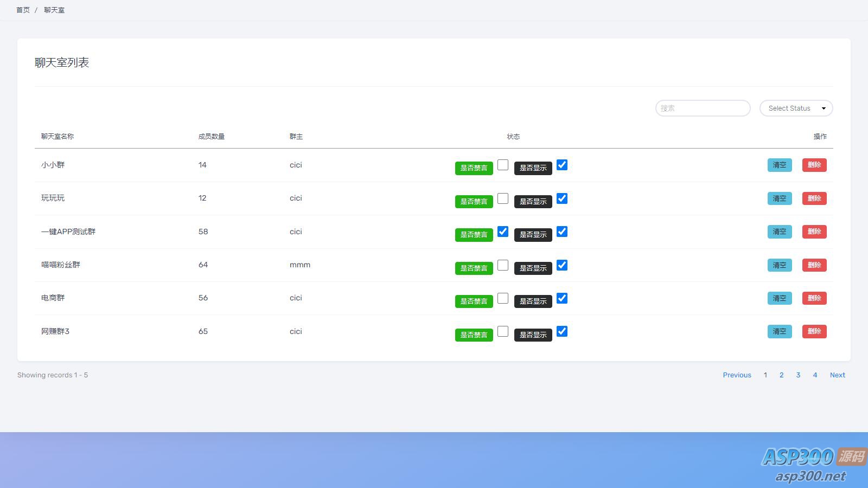Viewport: 868px width, 488px height.
Task: Open the Select Status dropdown
Action: [x=796, y=108]
